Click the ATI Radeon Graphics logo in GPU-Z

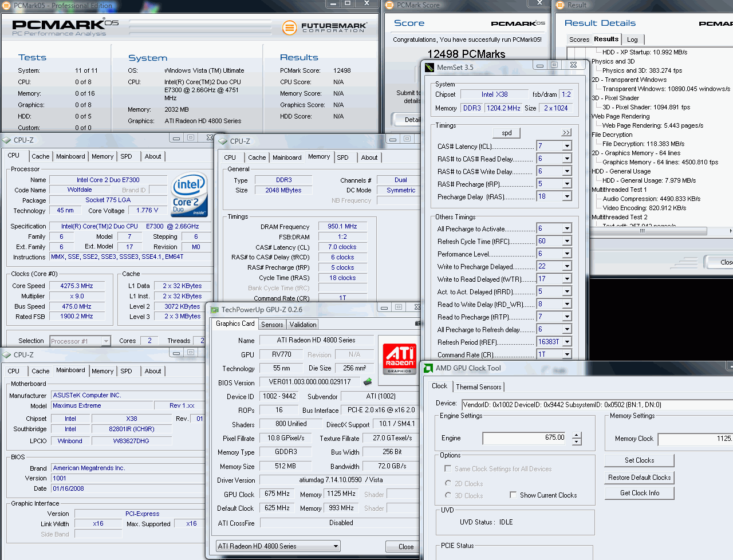pos(399,358)
